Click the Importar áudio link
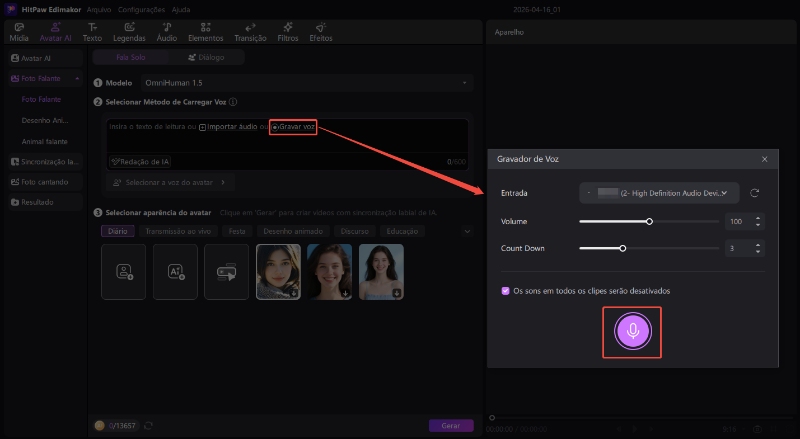The image size is (800, 439). (x=232, y=127)
